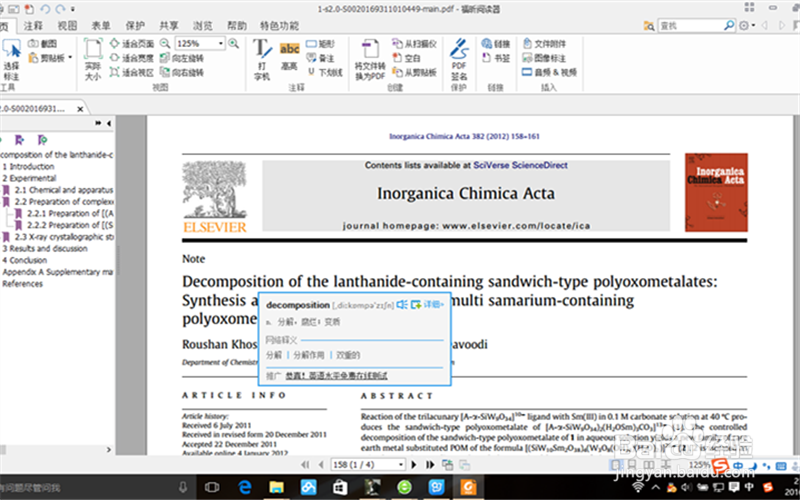Insert 图像标注 image annotation

(x=544, y=58)
